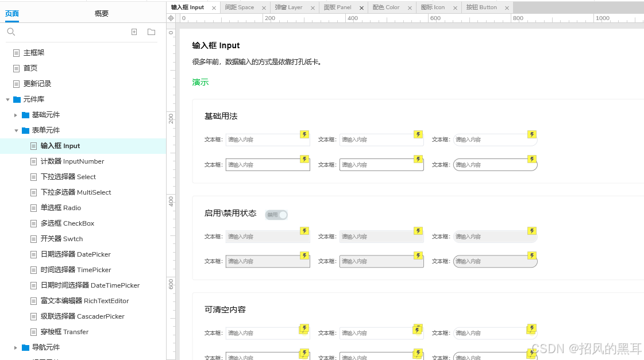Close the 弹窗 Layer tab

(x=313, y=8)
